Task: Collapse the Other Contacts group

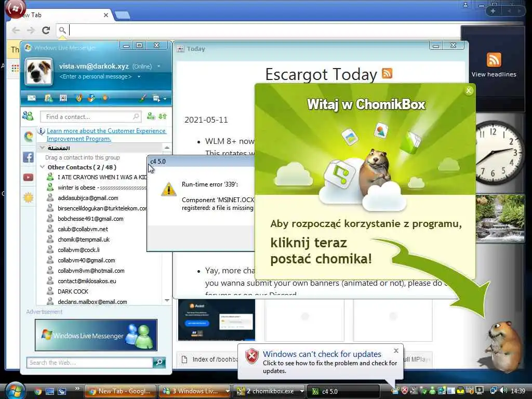Action: [x=43, y=167]
